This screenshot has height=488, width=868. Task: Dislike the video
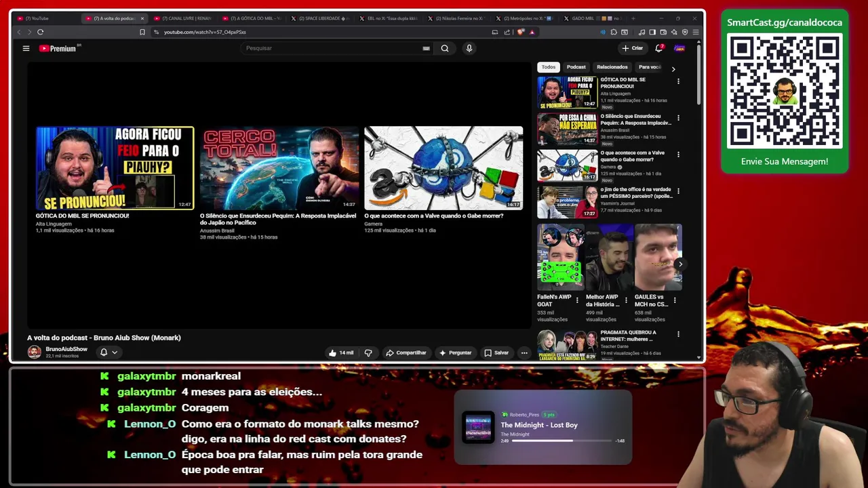(368, 352)
